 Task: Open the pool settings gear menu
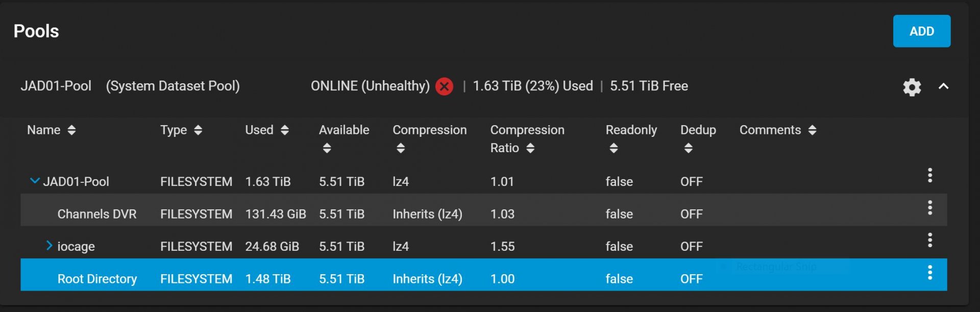pyautogui.click(x=912, y=87)
